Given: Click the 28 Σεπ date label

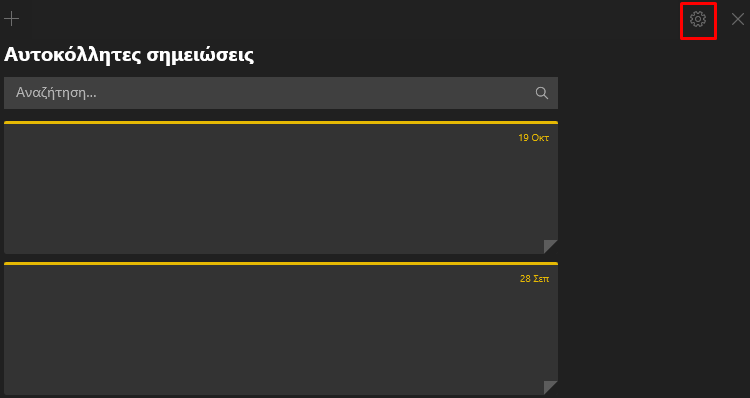Looking at the screenshot, I should coord(534,278).
